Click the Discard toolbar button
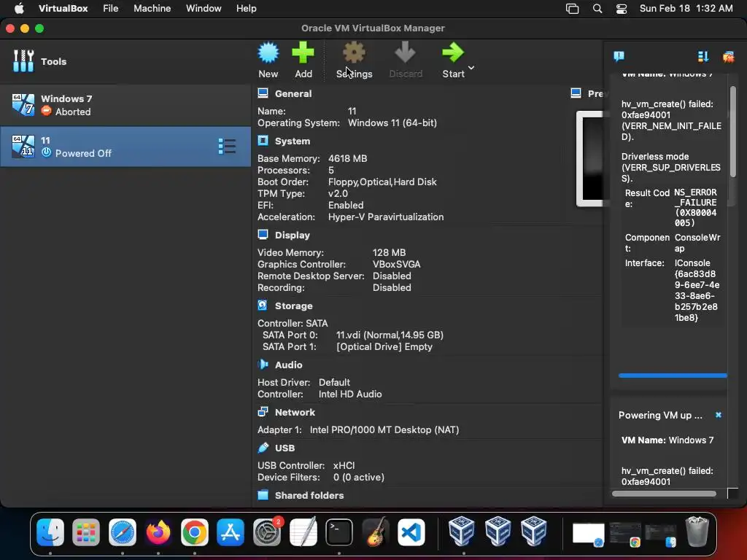This screenshot has height=560, width=747. click(406, 60)
